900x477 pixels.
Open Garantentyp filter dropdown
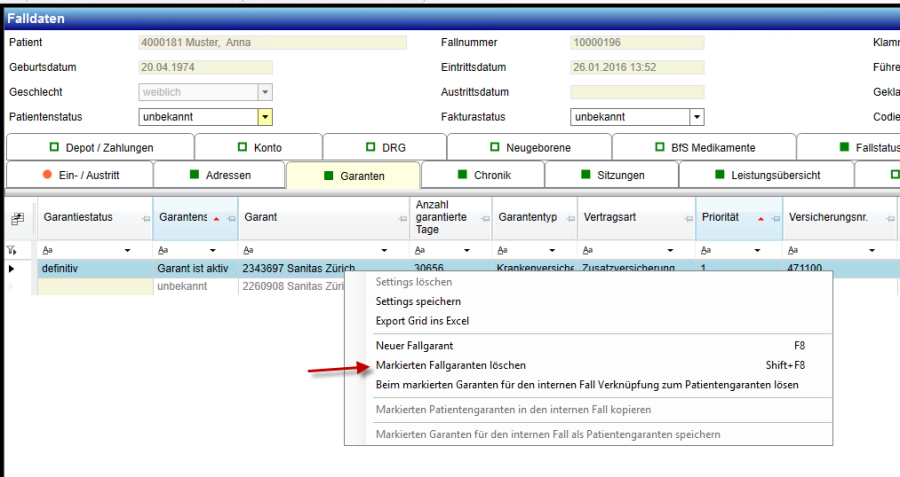pos(552,250)
